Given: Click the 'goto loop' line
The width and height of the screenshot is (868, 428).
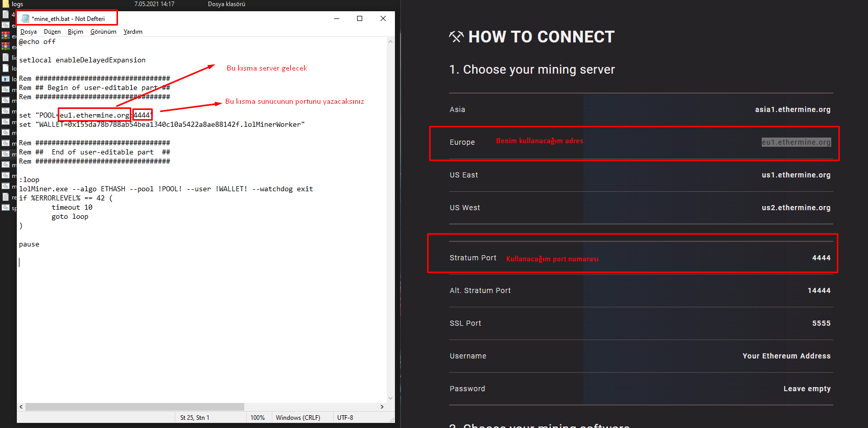Looking at the screenshot, I should [70, 217].
